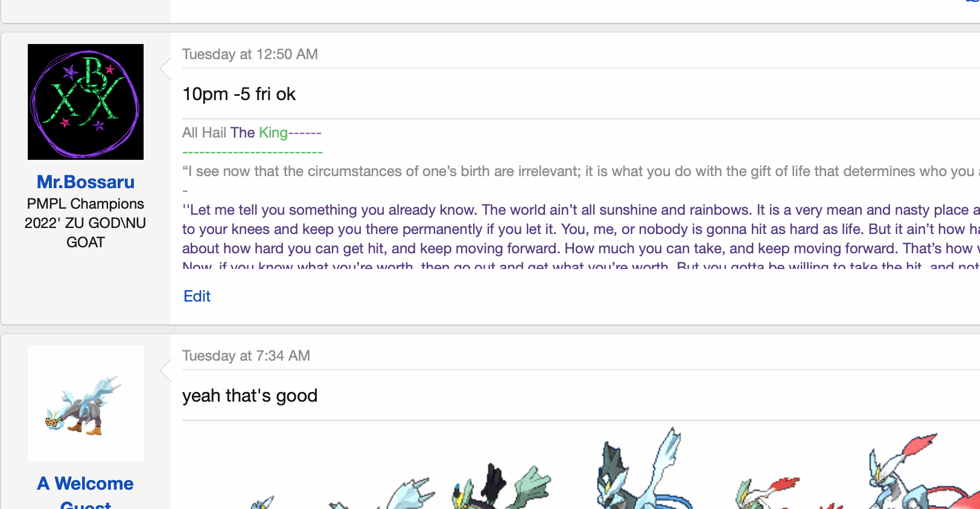This screenshot has height=509, width=980.
Task: Click the purple 'Let me tell you something' quote
Action: coord(543,210)
